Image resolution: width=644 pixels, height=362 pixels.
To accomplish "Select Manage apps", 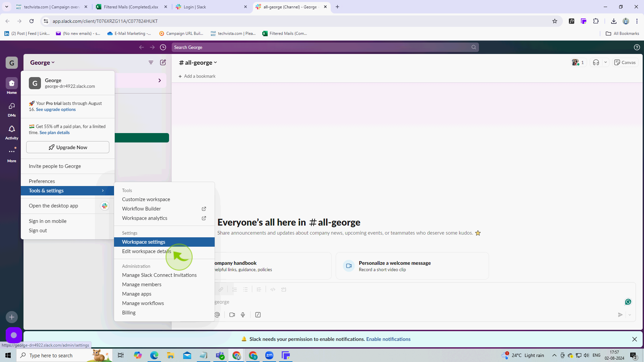I will point(164,294).
